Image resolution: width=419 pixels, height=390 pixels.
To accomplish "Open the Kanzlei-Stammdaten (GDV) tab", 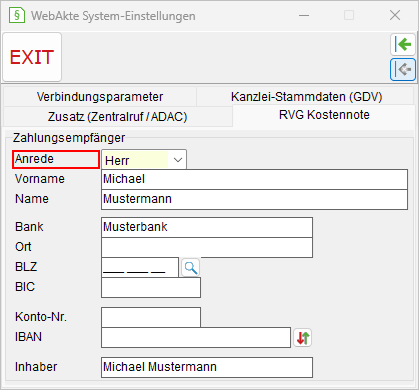I will 306,97.
